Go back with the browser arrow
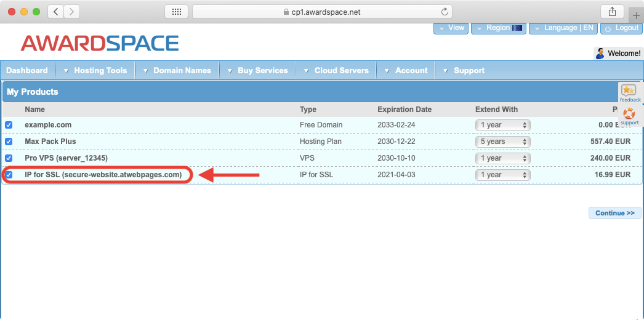644x320 pixels. tap(55, 12)
